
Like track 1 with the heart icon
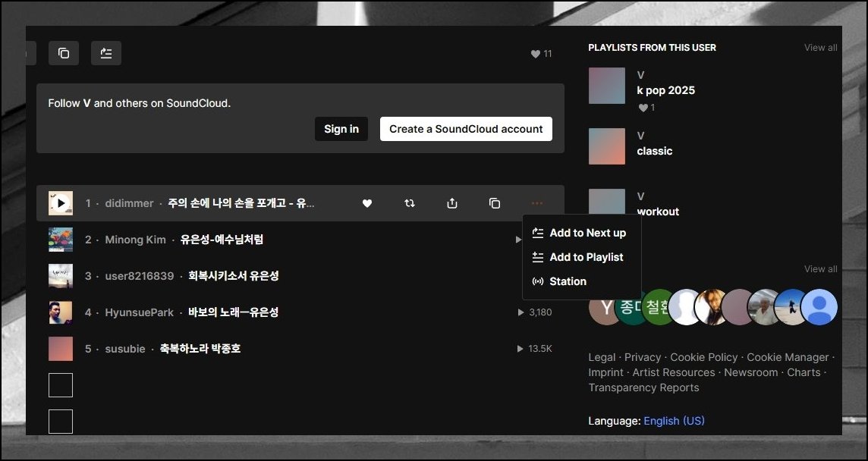(x=367, y=203)
